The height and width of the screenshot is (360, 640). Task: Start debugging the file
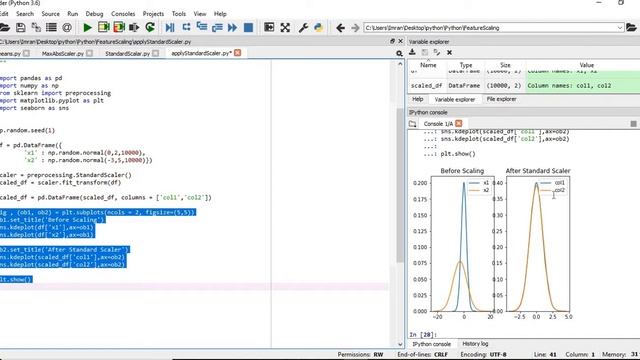coord(170,28)
